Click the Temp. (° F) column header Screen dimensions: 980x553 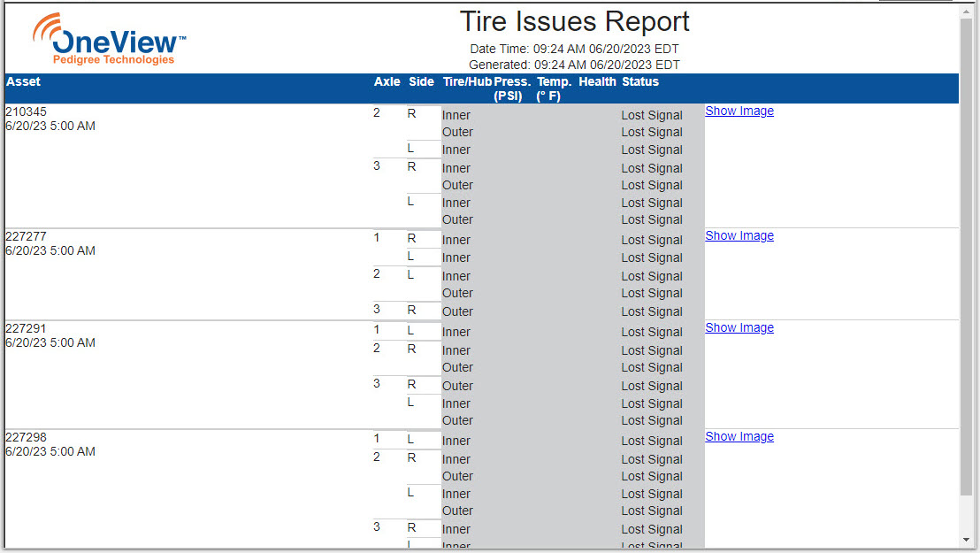coord(553,88)
